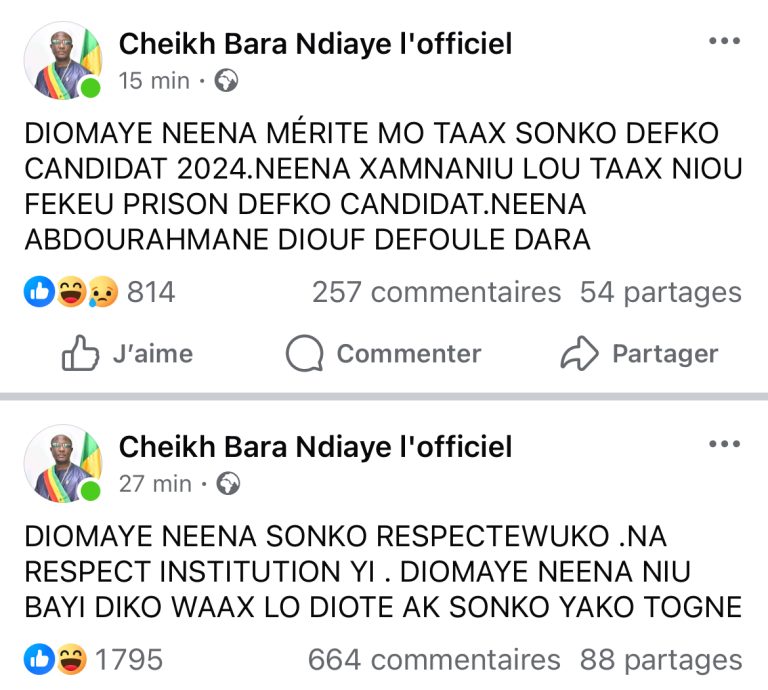Click globe privacy icon on second post

(229, 484)
